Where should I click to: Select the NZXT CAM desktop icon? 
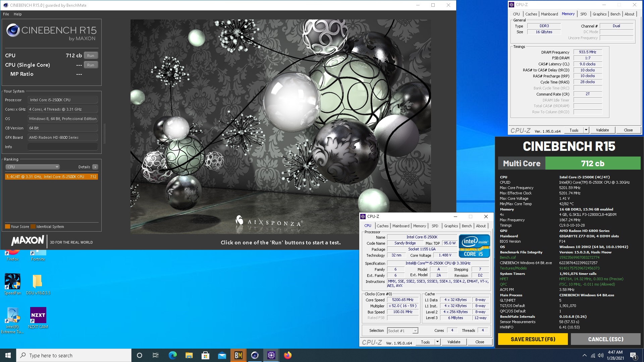pyautogui.click(x=38, y=318)
